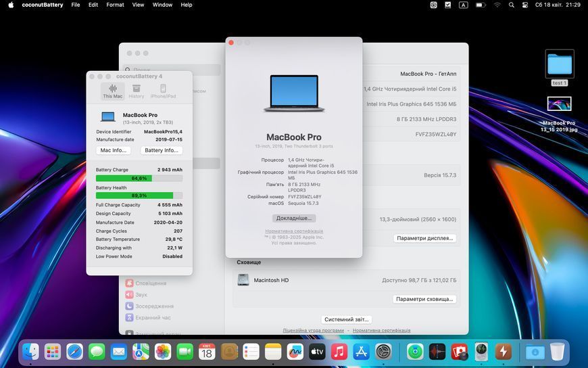Open Launchpad in the dock

click(53, 352)
